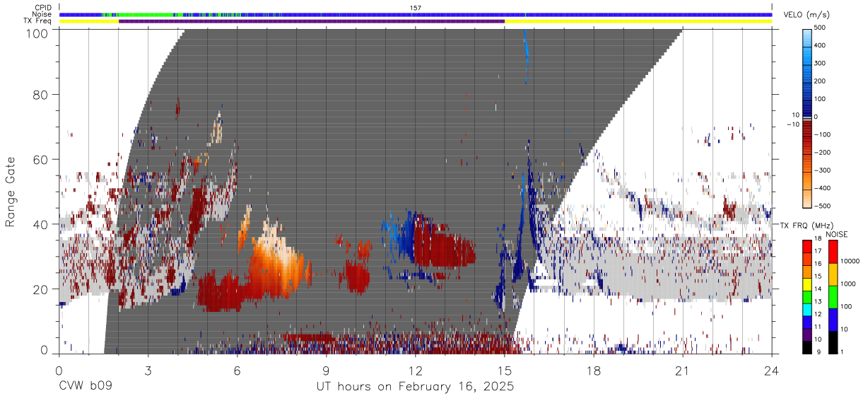Click the 3 tick on the time axis

tap(148, 371)
